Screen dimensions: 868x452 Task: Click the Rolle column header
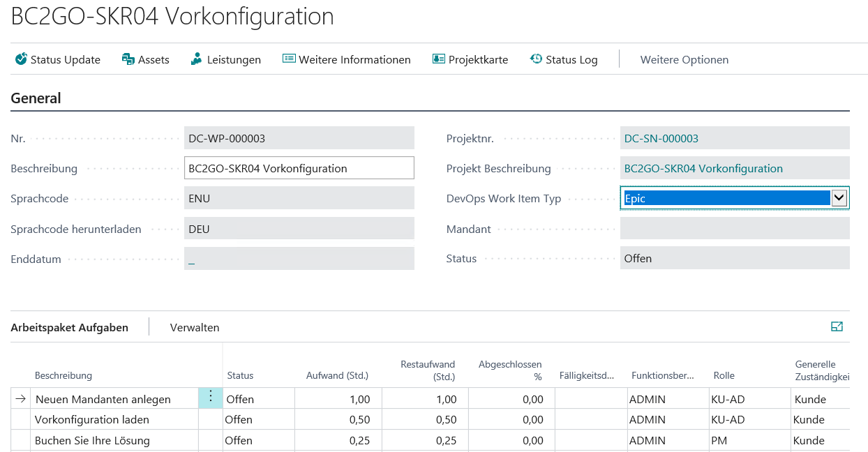point(724,375)
